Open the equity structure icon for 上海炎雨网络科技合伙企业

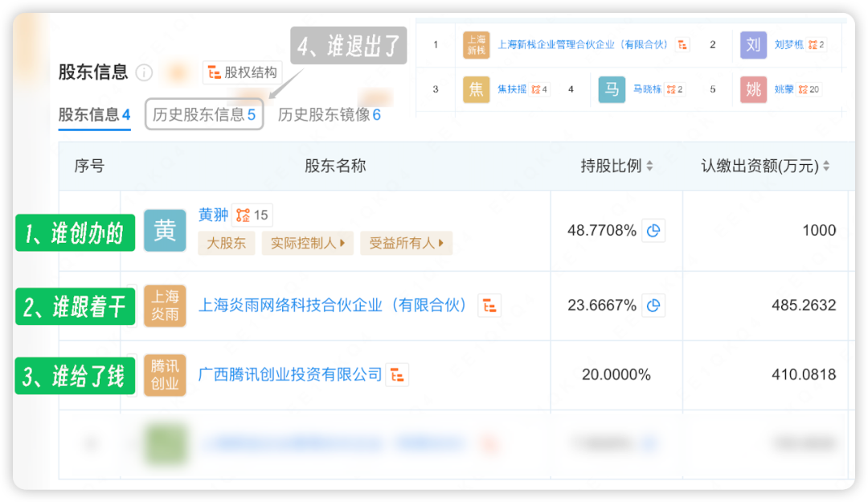point(489,305)
